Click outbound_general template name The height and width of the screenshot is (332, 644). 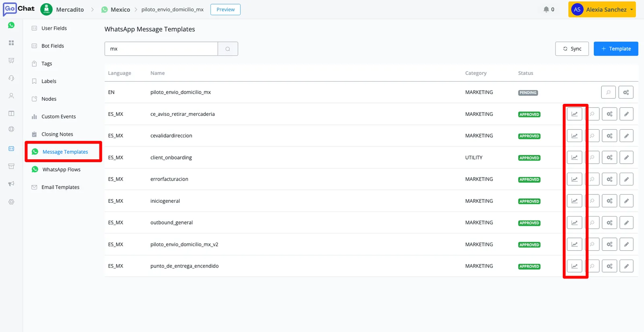(x=171, y=223)
